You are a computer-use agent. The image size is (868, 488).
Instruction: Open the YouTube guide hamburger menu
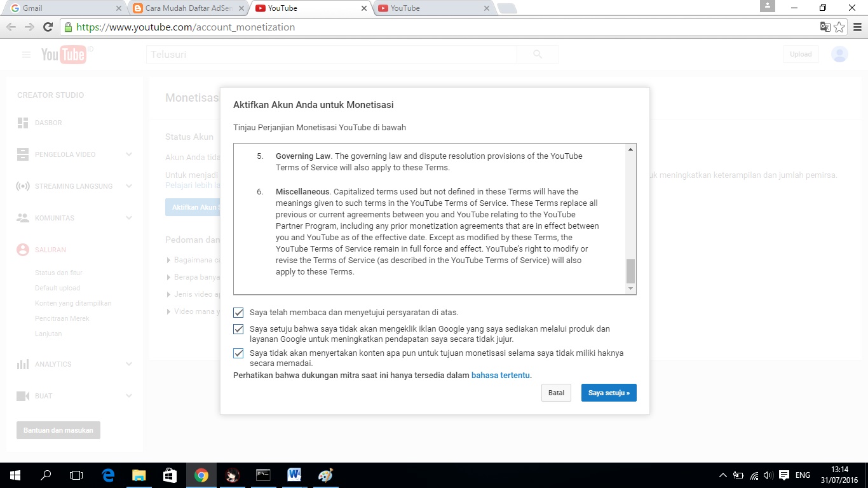(26, 55)
